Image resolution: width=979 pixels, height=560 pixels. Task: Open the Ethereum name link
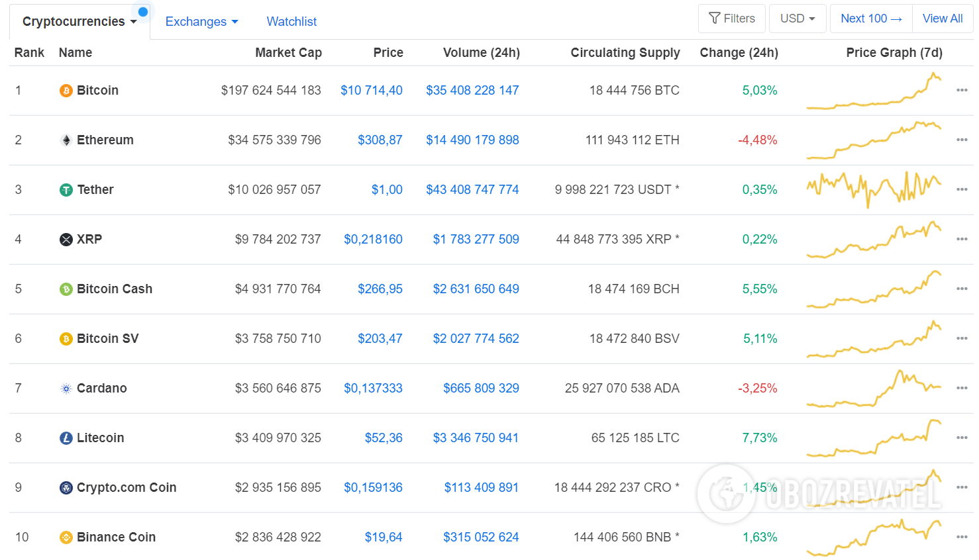[105, 140]
